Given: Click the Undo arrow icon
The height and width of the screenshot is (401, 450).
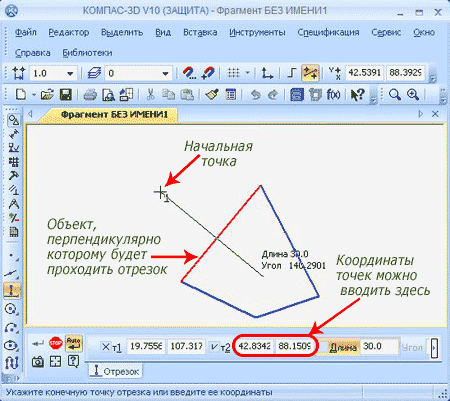Looking at the screenshot, I should (255, 95).
